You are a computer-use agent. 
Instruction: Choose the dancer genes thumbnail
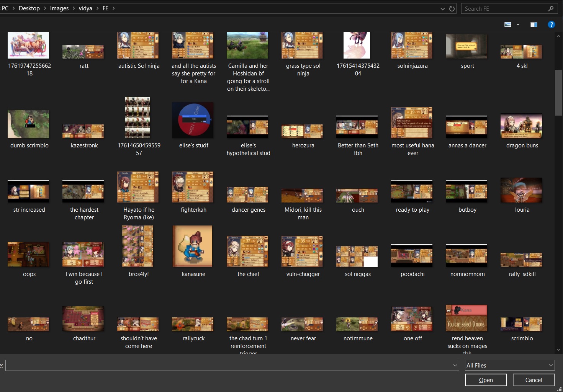pos(247,195)
